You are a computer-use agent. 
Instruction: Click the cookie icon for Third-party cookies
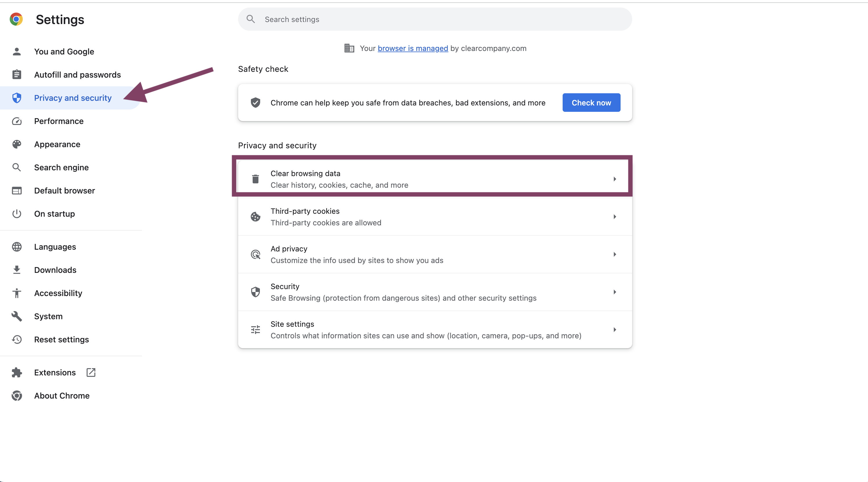pos(256,217)
